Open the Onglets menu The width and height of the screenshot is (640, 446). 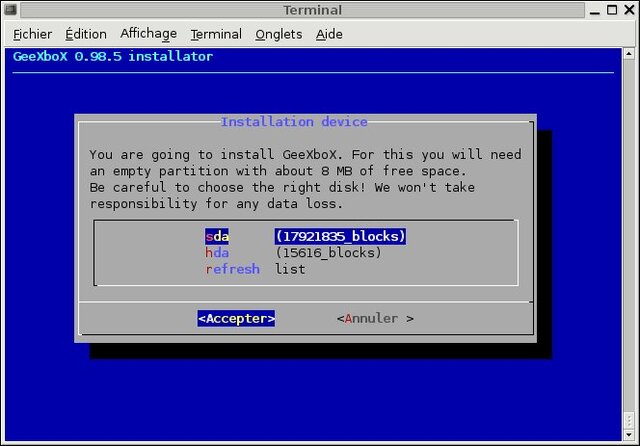point(279,34)
